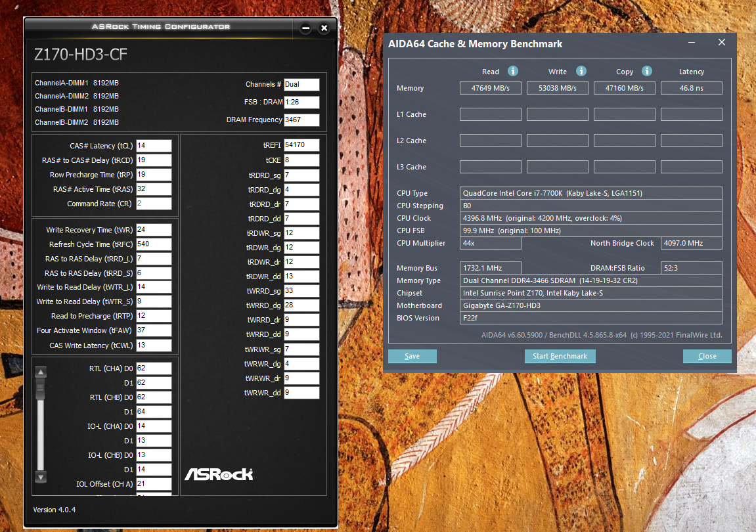The height and width of the screenshot is (532, 756).
Task: Click the tWTR_S field showing 9
Action: 154,301
